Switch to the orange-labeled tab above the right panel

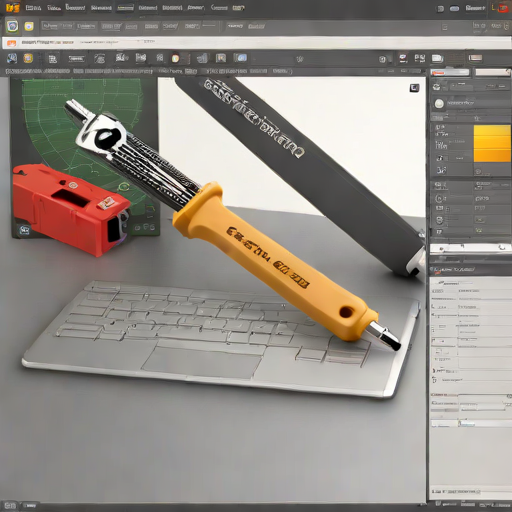(x=450, y=73)
